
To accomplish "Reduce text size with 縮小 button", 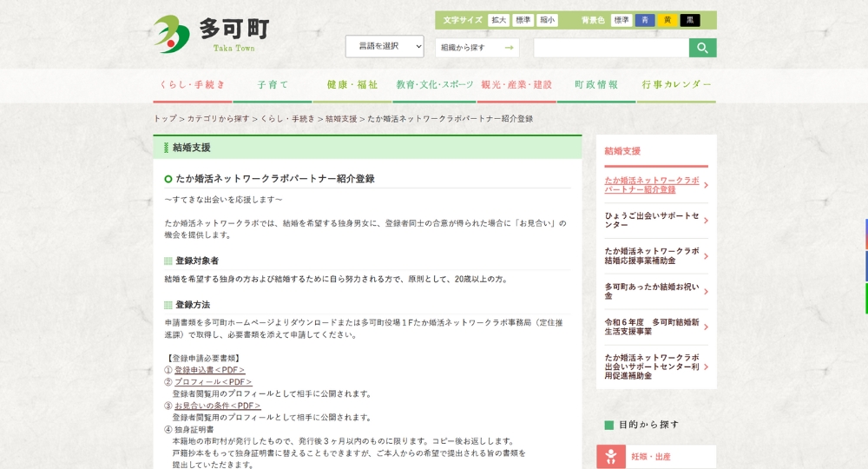I will pos(547,20).
